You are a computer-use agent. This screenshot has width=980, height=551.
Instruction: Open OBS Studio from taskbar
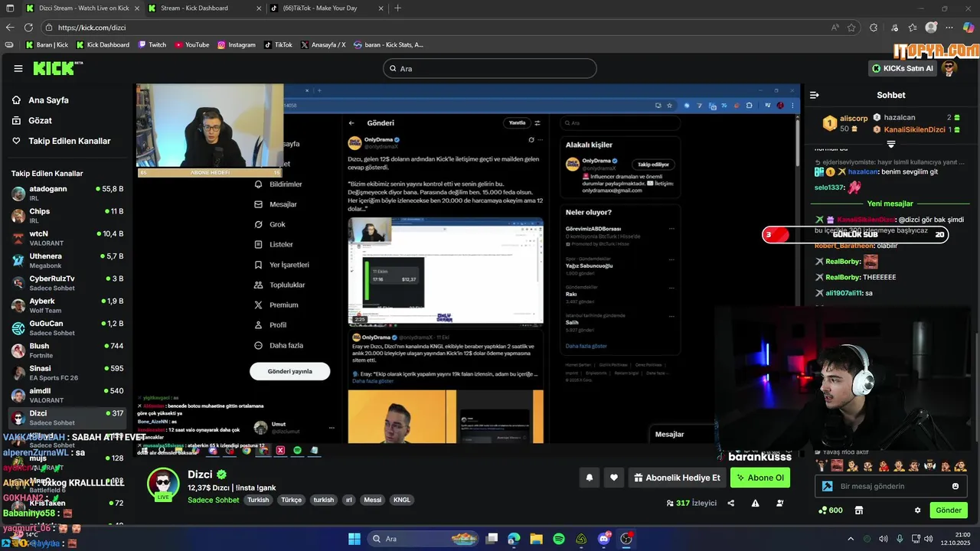626,539
